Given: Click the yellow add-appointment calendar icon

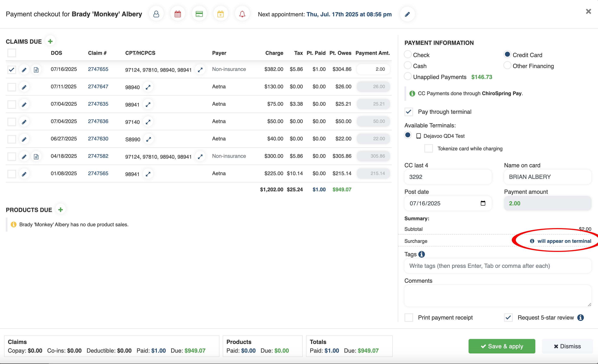Looking at the screenshot, I should pos(220,14).
